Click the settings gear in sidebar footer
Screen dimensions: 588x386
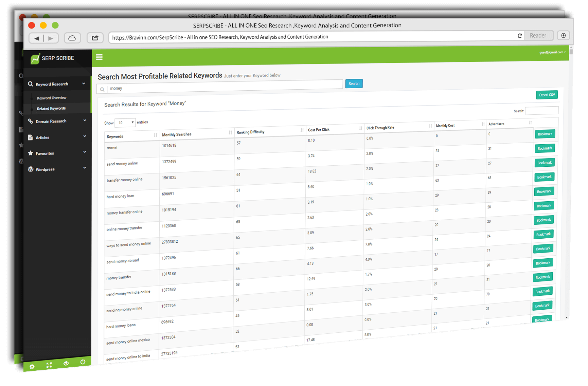click(x=32, y=367)
